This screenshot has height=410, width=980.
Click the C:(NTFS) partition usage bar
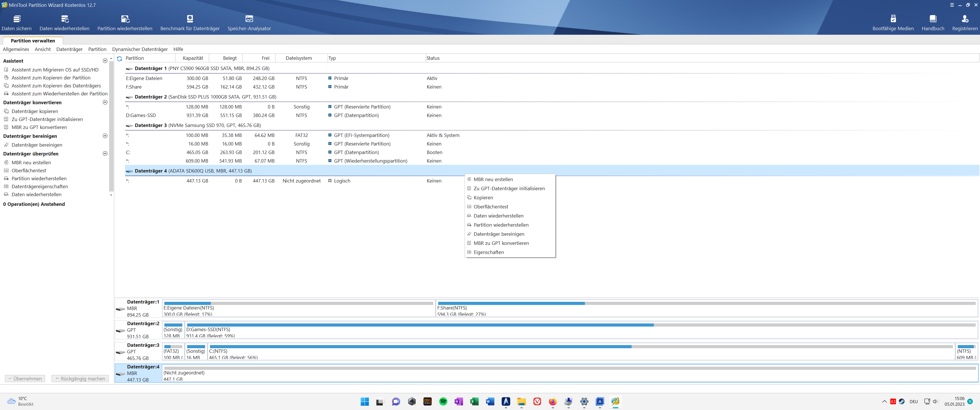(x=418, y=347)
